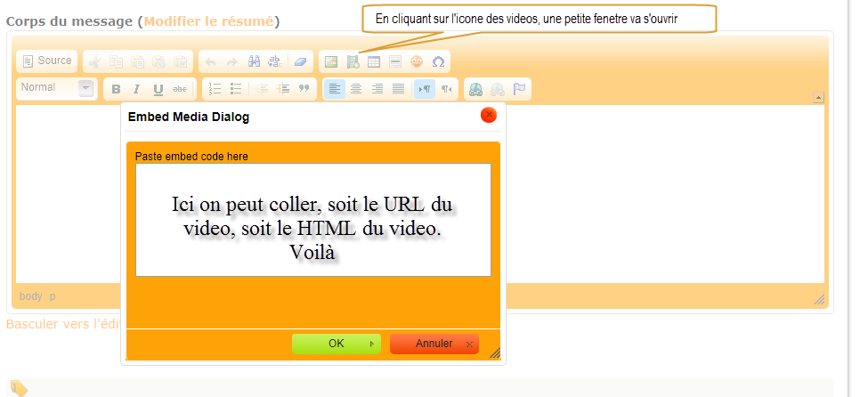This screenshot has width=868, height=397.
Task: Click the Embed Media video icon
Action: (353, 61)
